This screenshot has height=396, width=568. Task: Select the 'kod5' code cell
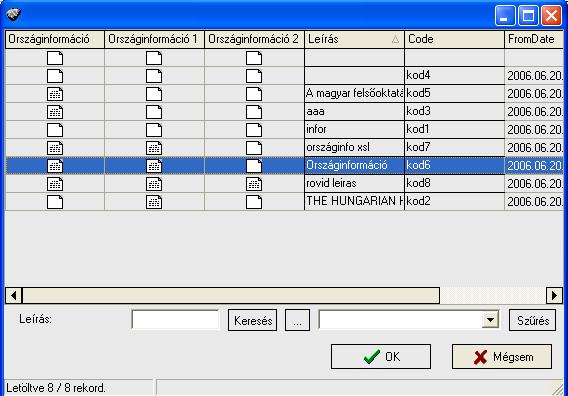454,94
